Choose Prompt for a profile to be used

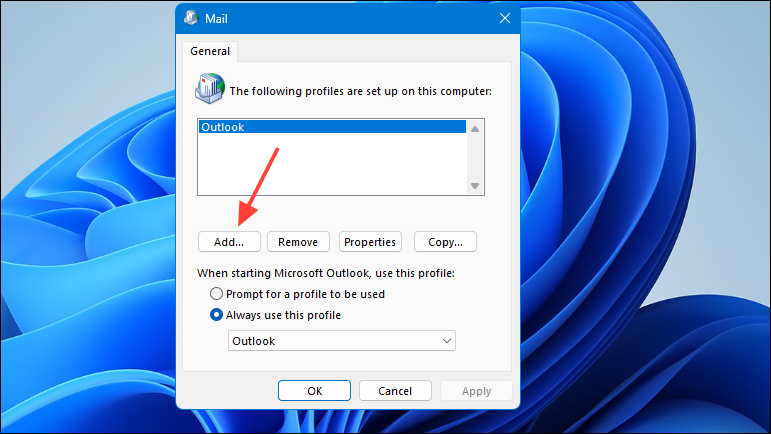click(297, 294)
